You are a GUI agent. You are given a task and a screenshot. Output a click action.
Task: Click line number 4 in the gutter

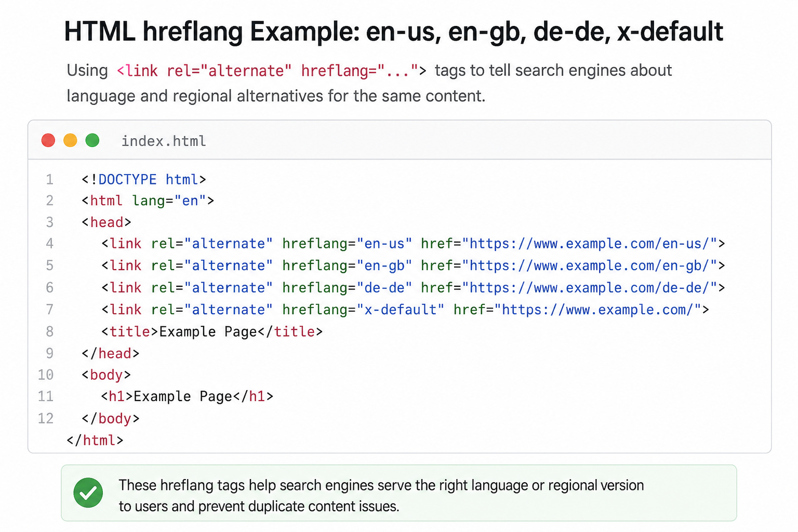50,244
